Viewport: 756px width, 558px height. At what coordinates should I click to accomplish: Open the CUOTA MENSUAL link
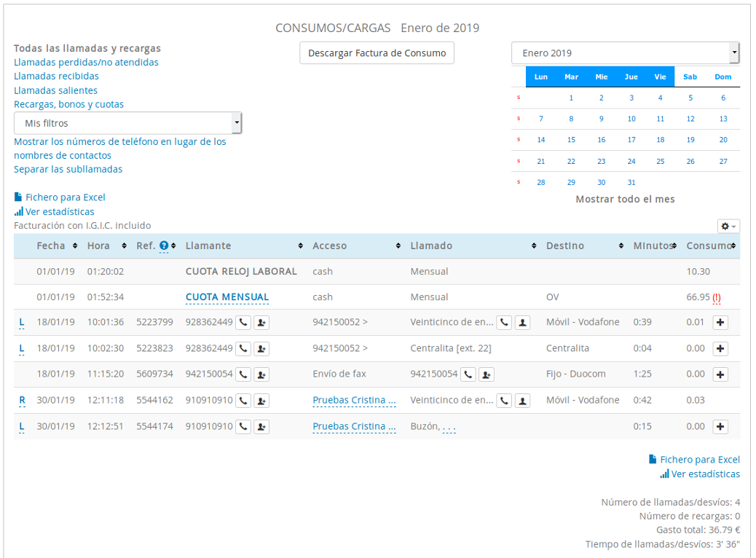click(x=227, y=297)
